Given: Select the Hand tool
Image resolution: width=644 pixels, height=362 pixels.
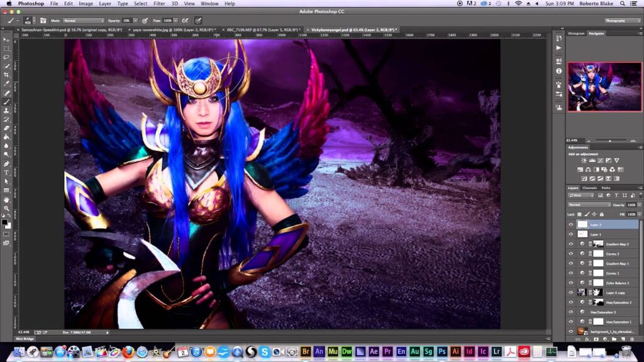Looking at the screenshot, I should tap(6, 199).
